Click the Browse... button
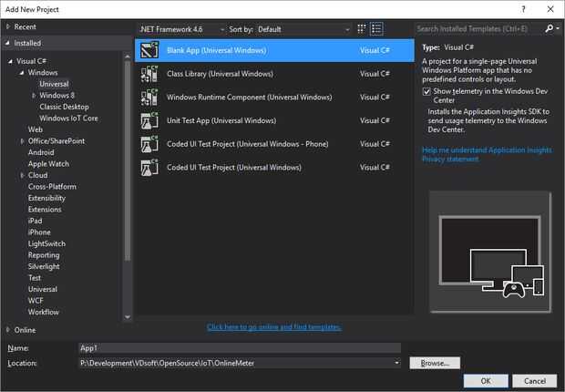The image size is (565, 392). click(435, 363)
